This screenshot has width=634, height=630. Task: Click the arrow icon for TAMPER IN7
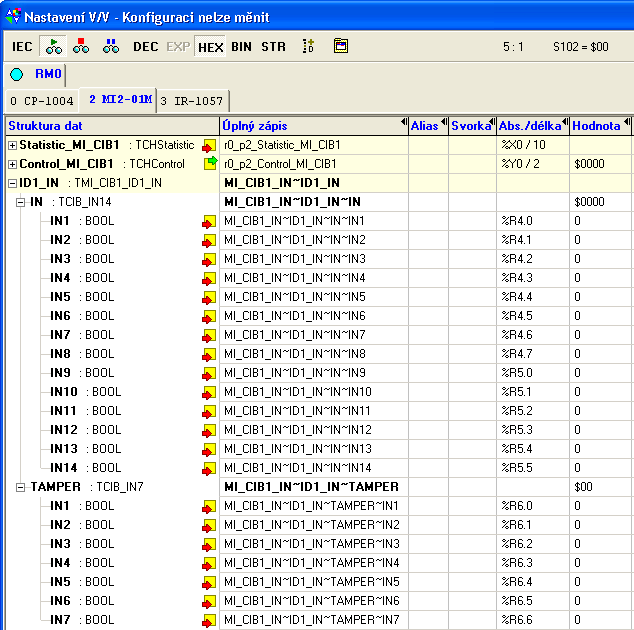[209, 621]
